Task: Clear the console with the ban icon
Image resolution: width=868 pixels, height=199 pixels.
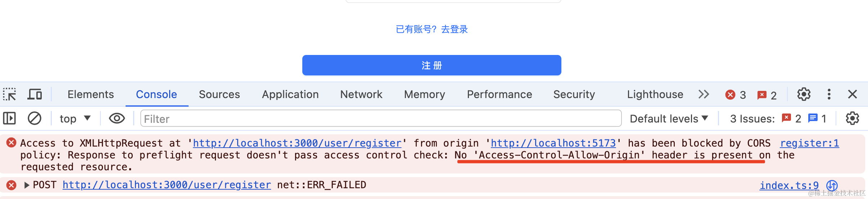Action: [35, 118]
